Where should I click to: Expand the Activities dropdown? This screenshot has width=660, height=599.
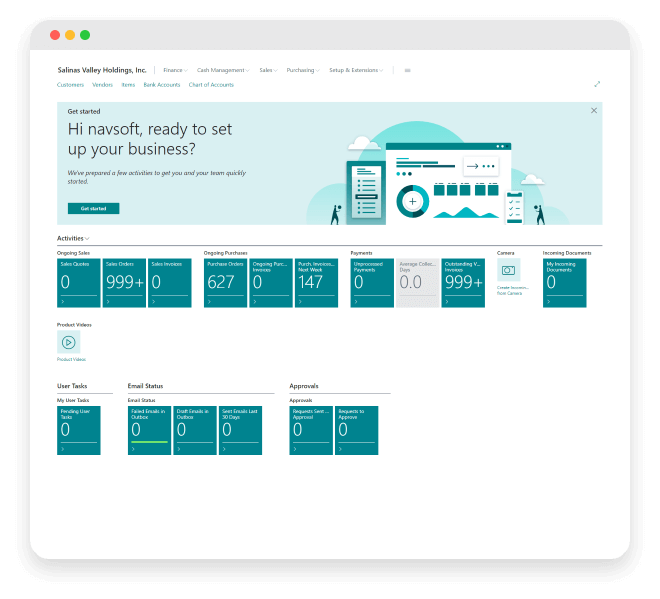tap(73, 238)
